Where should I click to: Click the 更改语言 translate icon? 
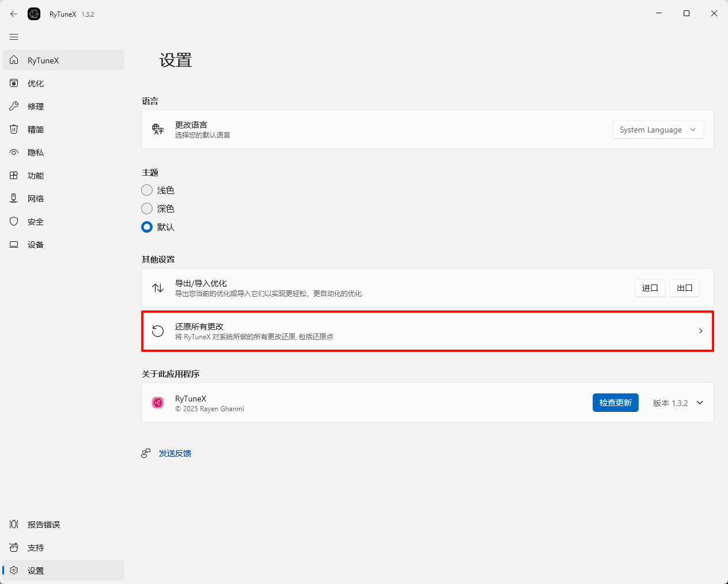click(158, 129)
